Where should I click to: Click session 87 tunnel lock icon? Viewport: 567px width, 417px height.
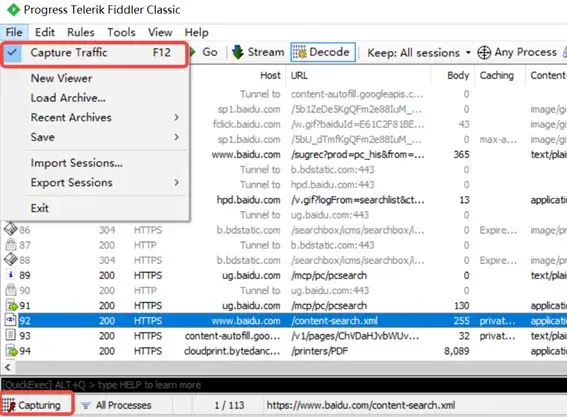click(11, 244)
